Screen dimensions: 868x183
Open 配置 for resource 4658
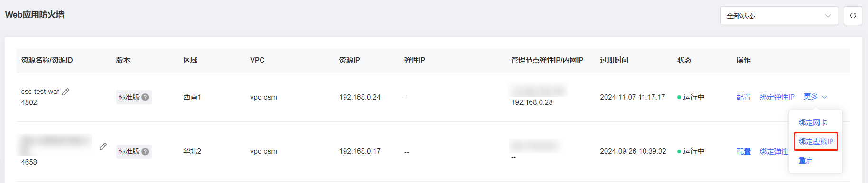click(743, 151)
